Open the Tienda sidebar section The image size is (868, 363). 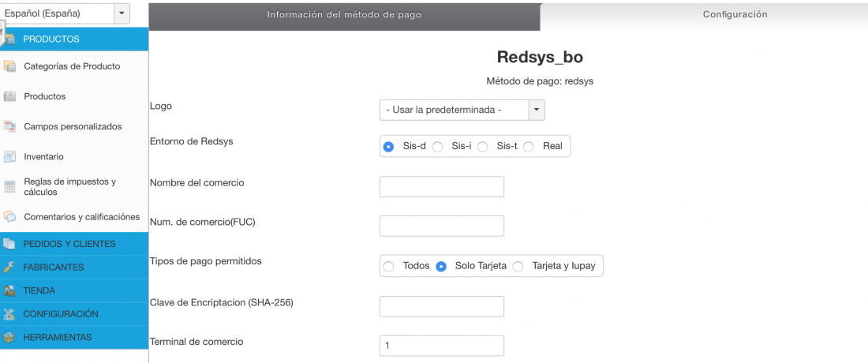[x=74, y=290]
